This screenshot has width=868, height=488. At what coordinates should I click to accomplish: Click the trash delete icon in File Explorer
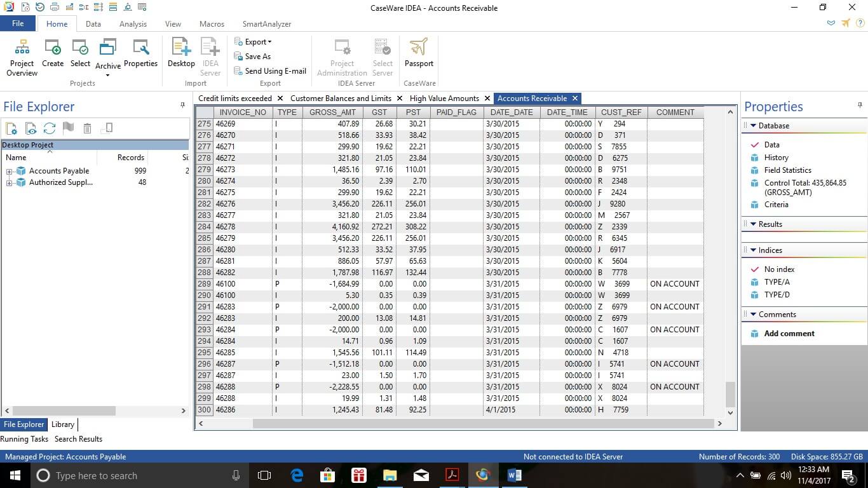(x=88, y=128)
